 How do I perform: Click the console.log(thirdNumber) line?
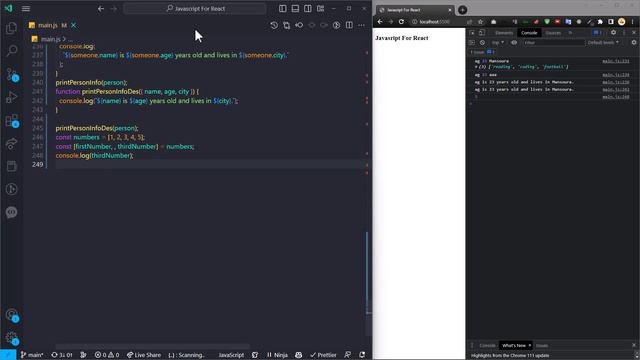94,156
